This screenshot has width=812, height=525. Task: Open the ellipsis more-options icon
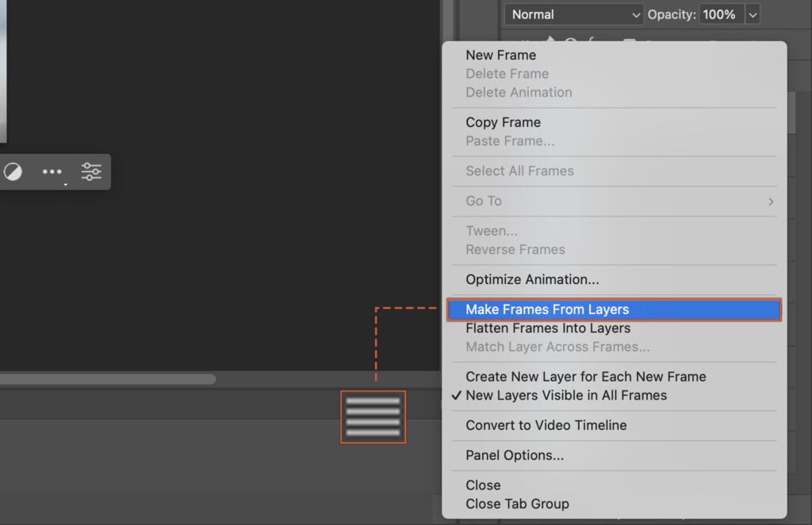[x=52, y=171]
